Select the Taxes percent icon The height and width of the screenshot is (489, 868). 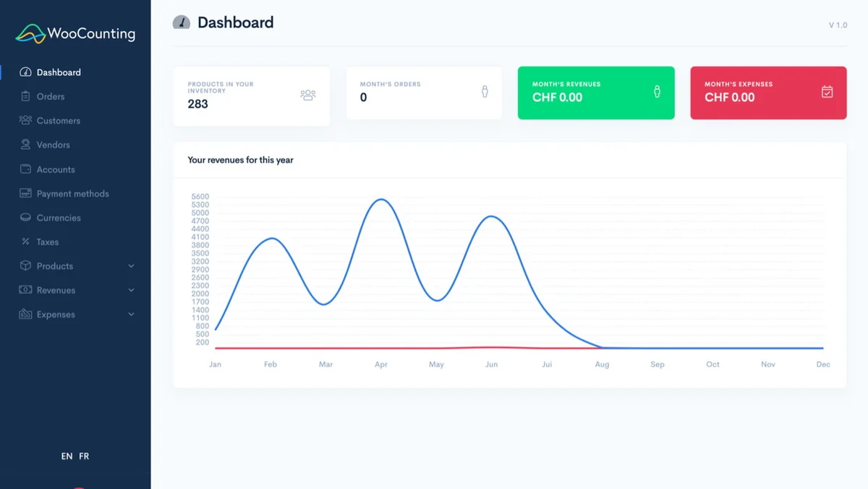[25, 242]
